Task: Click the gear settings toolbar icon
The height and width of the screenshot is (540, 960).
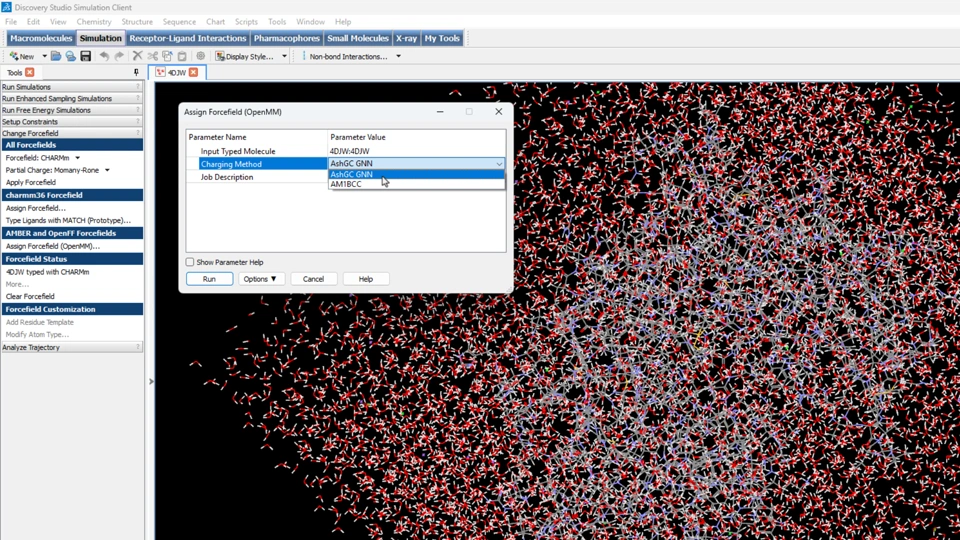Action: point(201,56)
